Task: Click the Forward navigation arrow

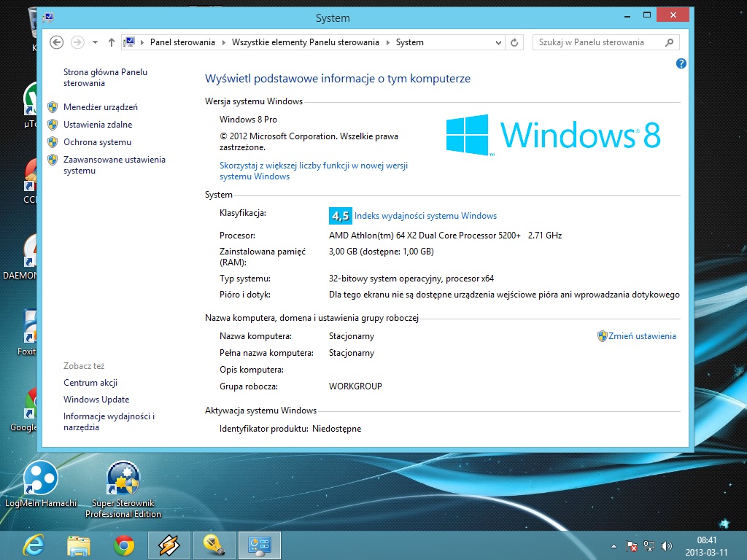Action: tap(77, 42)
